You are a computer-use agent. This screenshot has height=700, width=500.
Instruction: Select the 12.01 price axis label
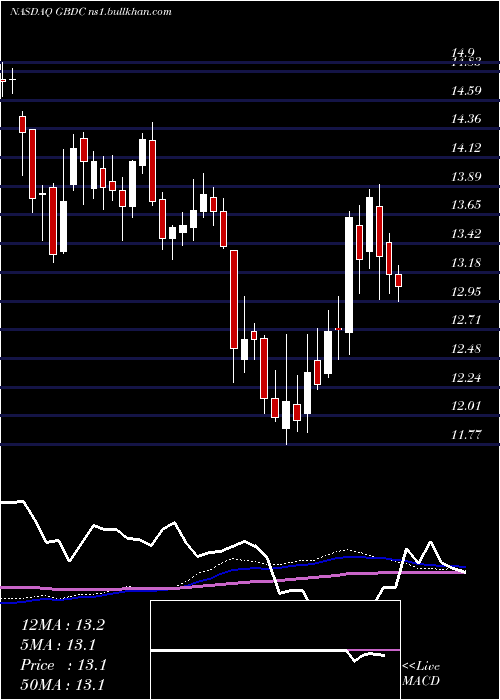466,406
